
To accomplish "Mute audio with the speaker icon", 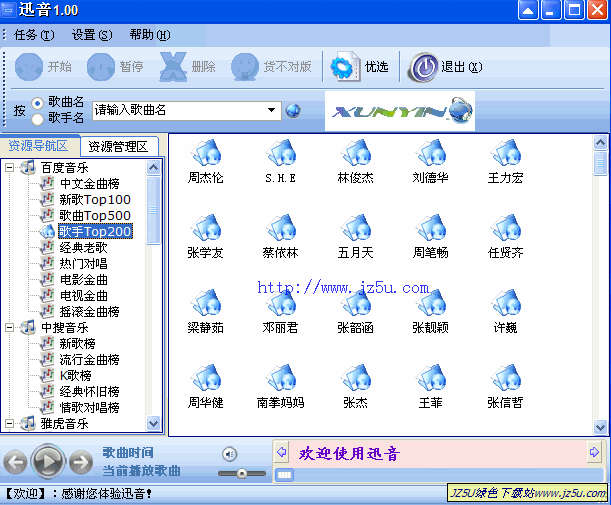I will [x=230, y=454].
